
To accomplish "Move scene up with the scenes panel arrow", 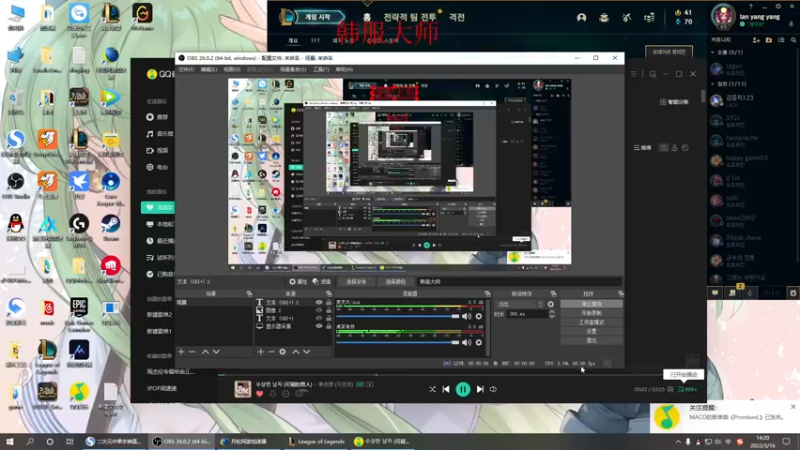I will [205, 352].
